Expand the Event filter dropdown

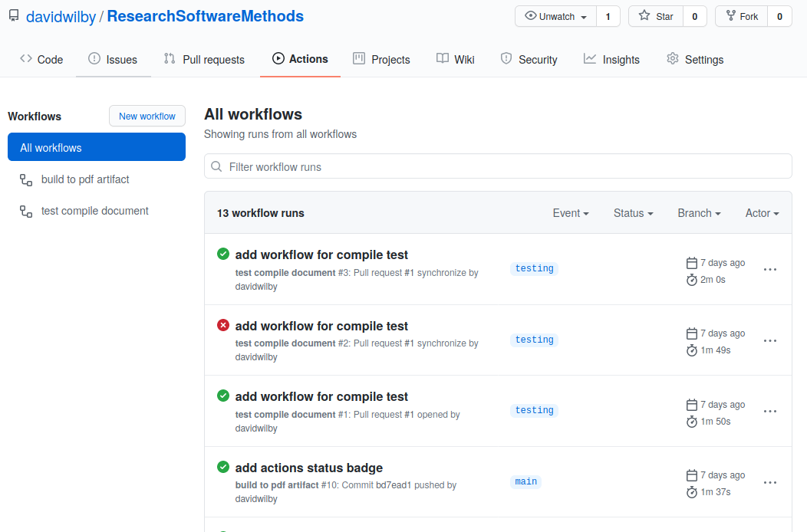(571, 213)
